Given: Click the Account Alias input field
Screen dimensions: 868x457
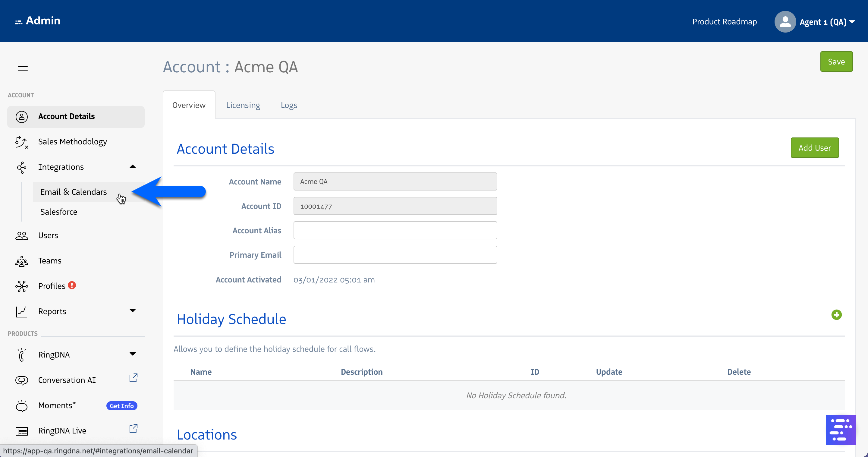Looking at the screenshot, I should click(395, 231).
